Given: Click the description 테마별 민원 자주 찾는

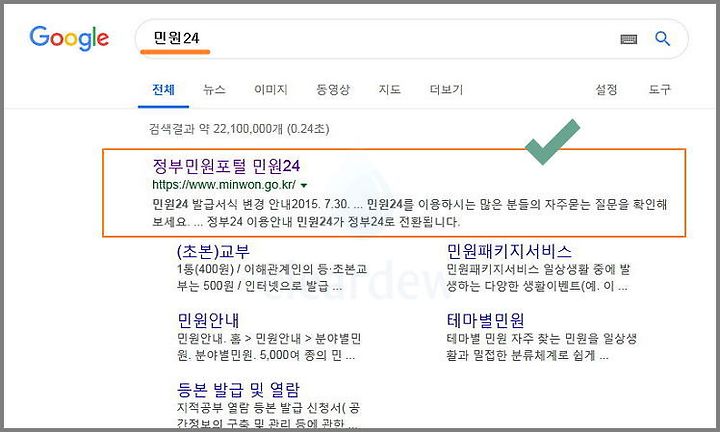Looking at the screenshot, I should (542, 347).
